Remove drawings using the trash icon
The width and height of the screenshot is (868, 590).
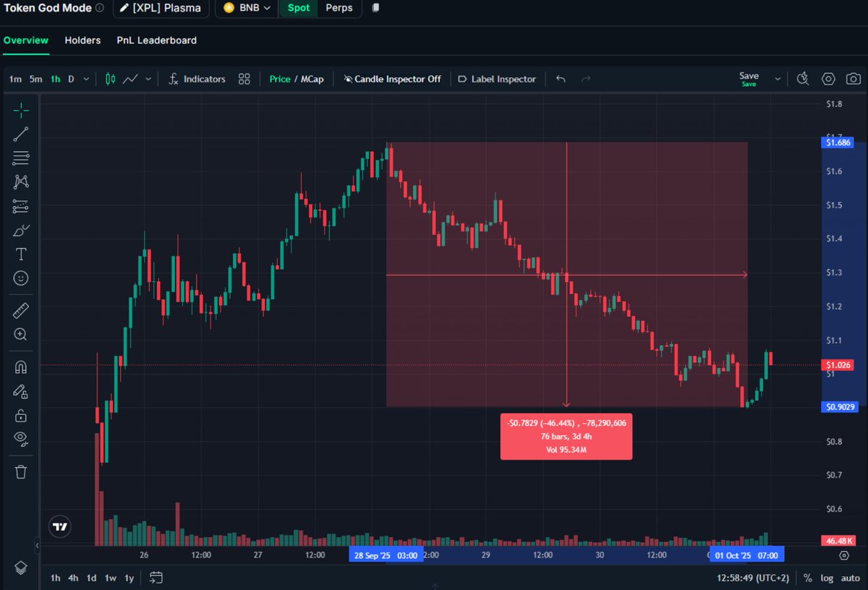(x=20, y=471)
